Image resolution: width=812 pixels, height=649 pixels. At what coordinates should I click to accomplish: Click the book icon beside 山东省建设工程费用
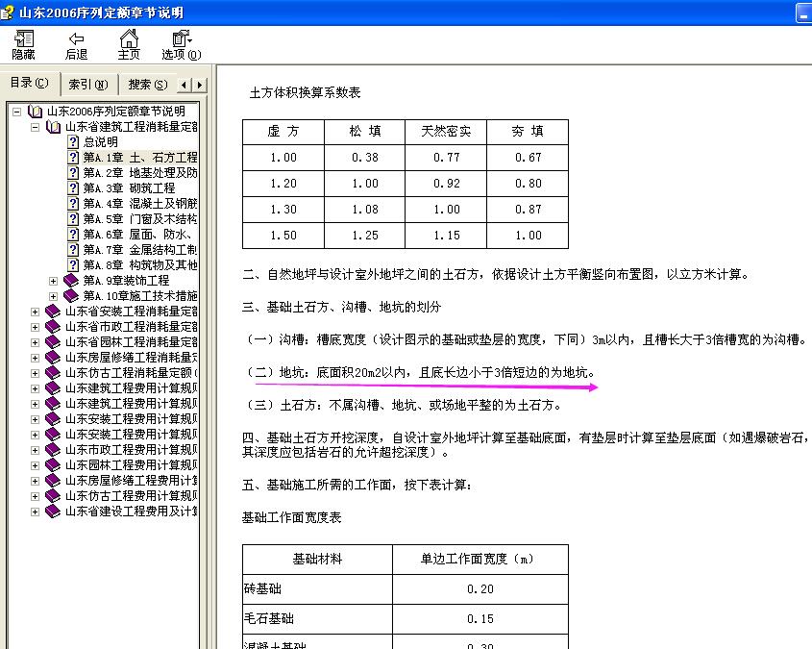click(53, 512)
